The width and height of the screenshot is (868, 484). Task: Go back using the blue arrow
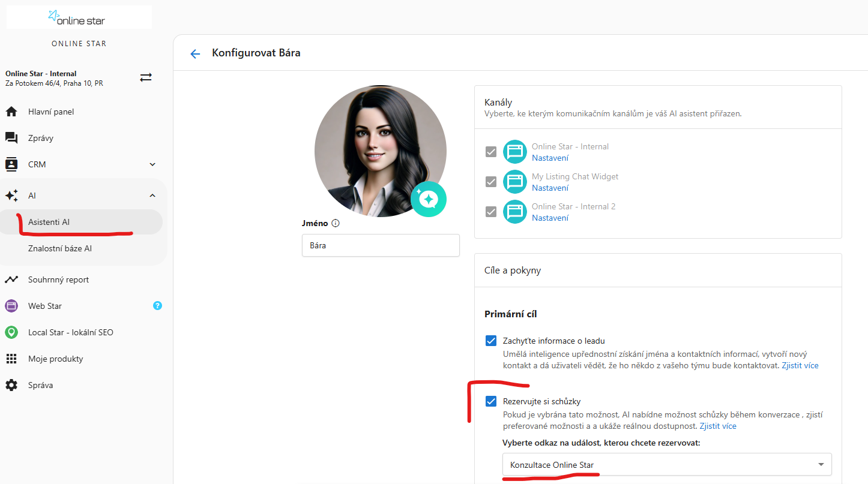[x=194, y=54]
